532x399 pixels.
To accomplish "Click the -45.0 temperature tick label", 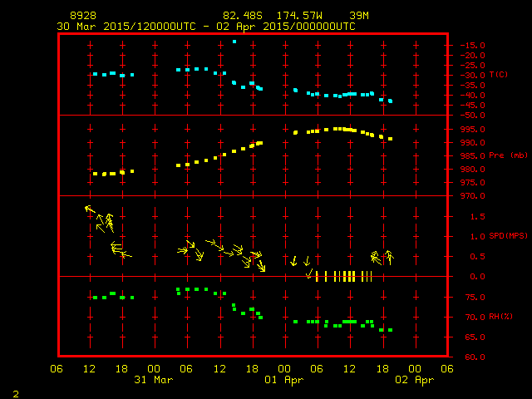I will pos(472,106).
